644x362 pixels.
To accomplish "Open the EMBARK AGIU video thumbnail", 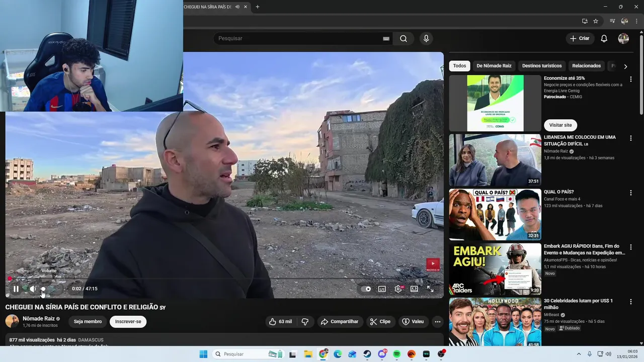I will (495, 269).
